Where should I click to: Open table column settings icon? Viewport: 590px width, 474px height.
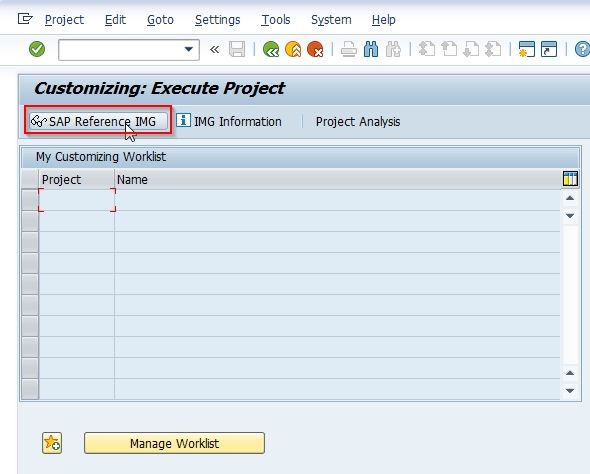(x=570, y=179)
